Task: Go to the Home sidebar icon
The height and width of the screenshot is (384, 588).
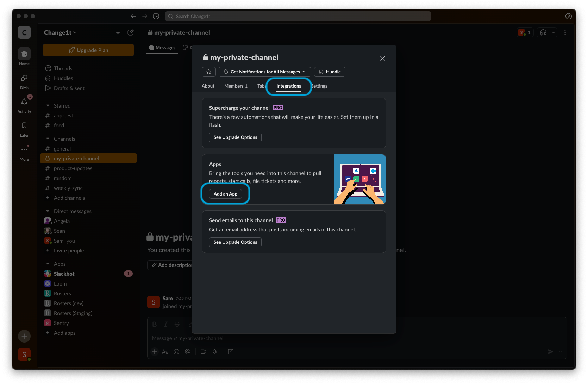Action: [24, 57]
